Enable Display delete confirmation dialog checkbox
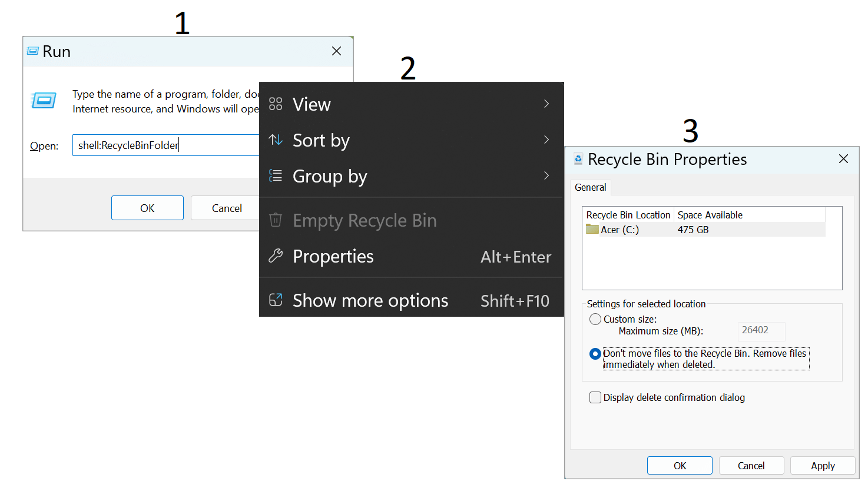 (595, 397)
